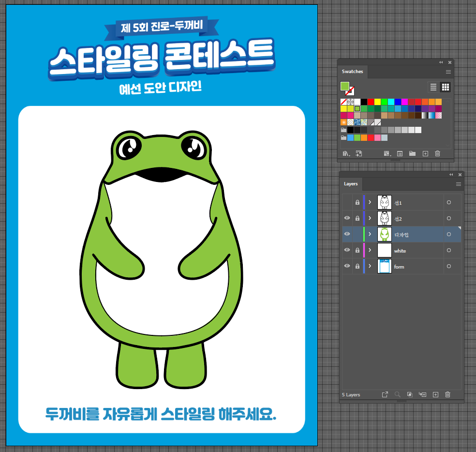476x452 pixels.
Task: Hide the 디자인 layer eye icon
Action: [347, 234]
